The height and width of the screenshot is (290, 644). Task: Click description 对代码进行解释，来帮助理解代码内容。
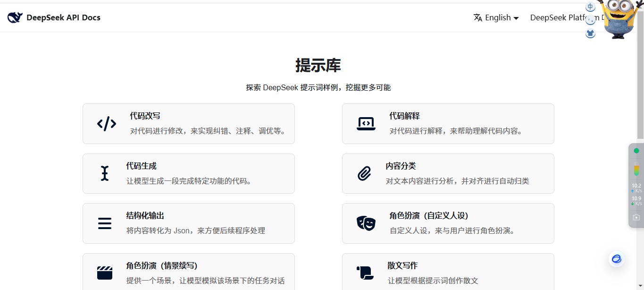click(456, 131)
